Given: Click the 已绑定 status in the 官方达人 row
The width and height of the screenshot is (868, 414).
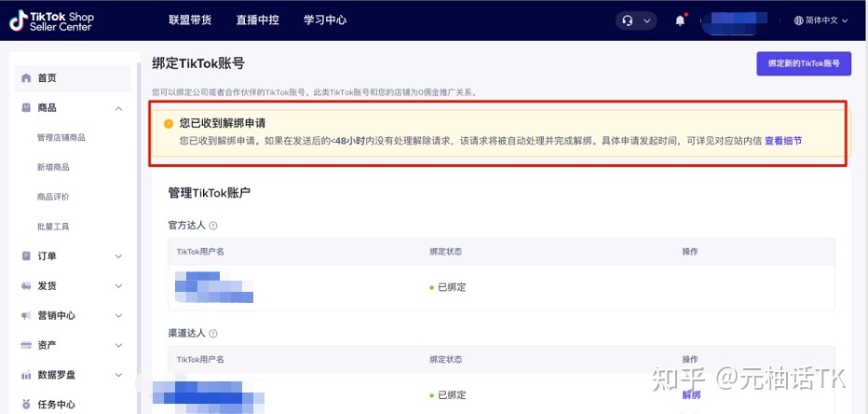Looking at the screenshot, I should 448,287.
